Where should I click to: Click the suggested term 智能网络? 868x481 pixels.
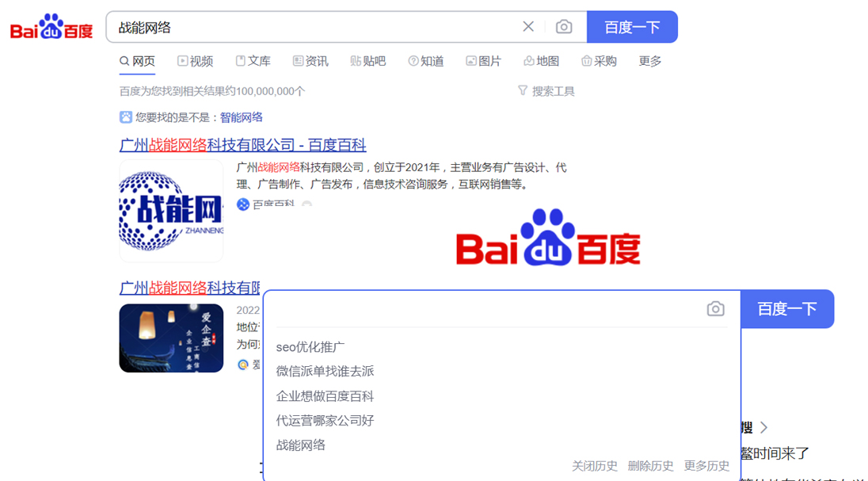click(x=242, y=117)
